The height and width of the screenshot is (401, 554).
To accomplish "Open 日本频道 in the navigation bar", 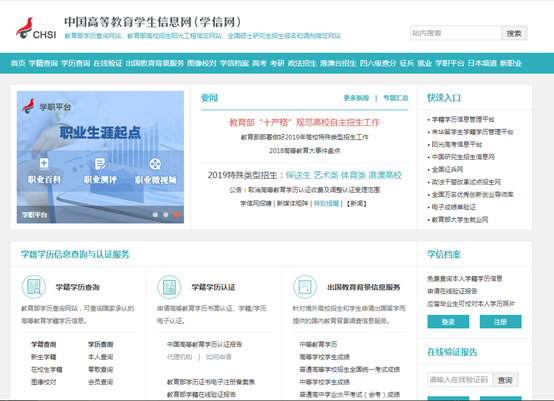I will (x=482, y=63).
